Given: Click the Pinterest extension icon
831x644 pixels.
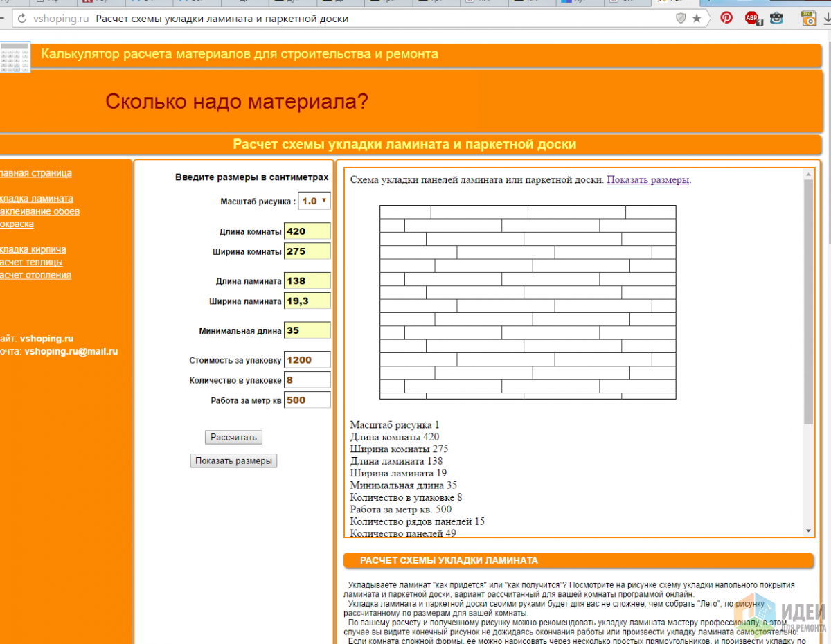Looking at the screenshot, I should 726,19.
